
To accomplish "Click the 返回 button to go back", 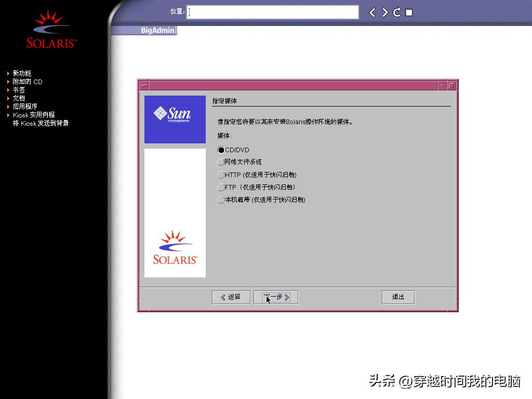I will (x=231, y=297).
